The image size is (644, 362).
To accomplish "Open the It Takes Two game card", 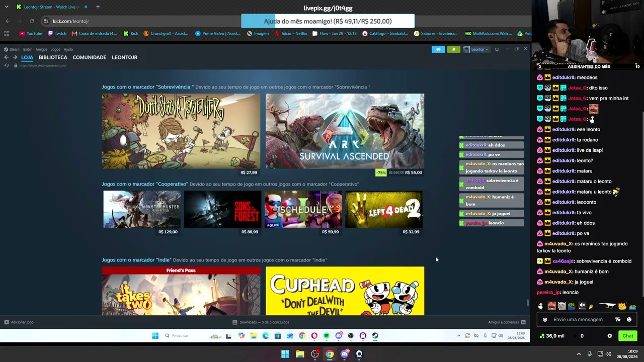I will click(181, 291).
